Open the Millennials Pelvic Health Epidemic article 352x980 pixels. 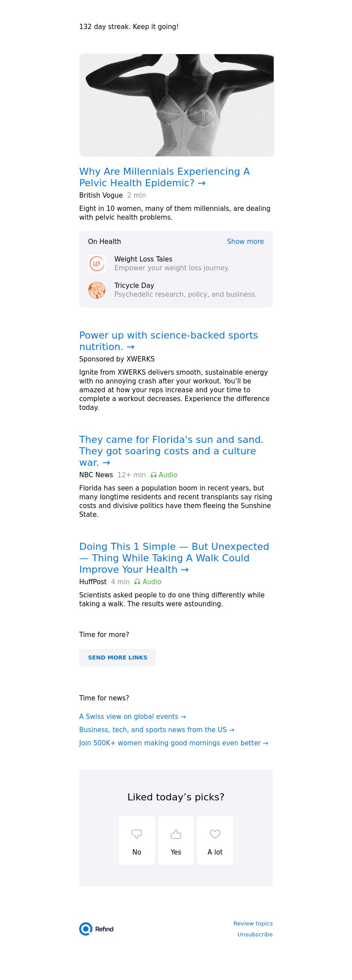click(164, 177)
